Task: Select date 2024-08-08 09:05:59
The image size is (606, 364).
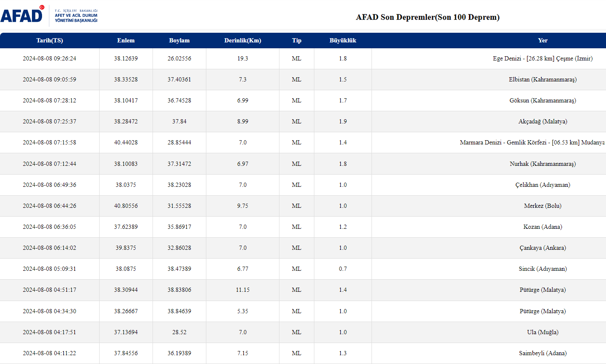Action: pyautogui.click(x=50, y=80)
